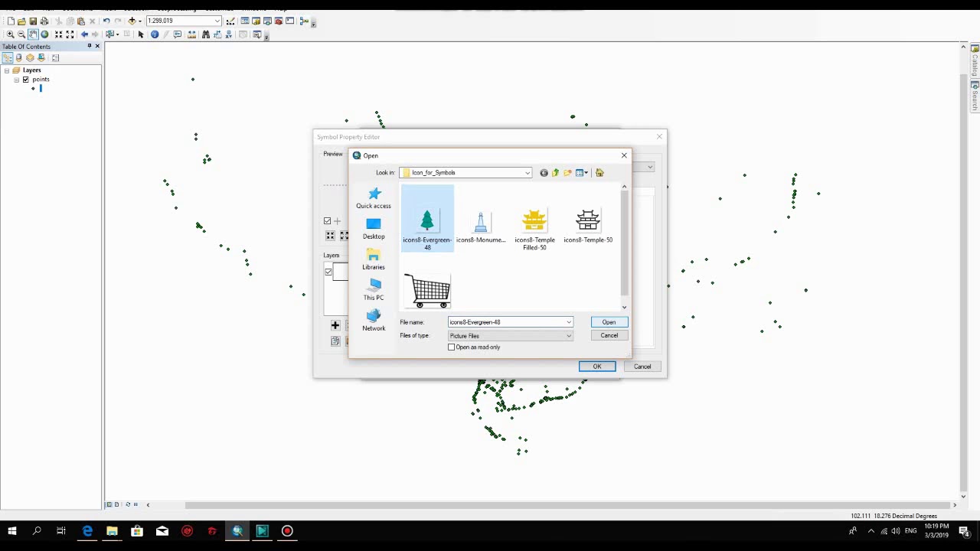
Task: Expand the Look in folder dropdown
Action: (x=528, y=173)
